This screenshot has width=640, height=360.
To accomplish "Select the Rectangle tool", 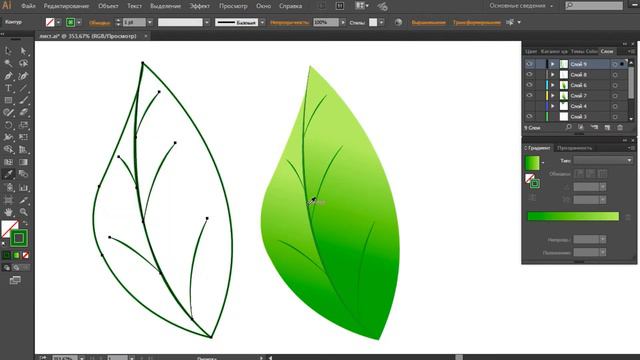I will tap(8, 100).
